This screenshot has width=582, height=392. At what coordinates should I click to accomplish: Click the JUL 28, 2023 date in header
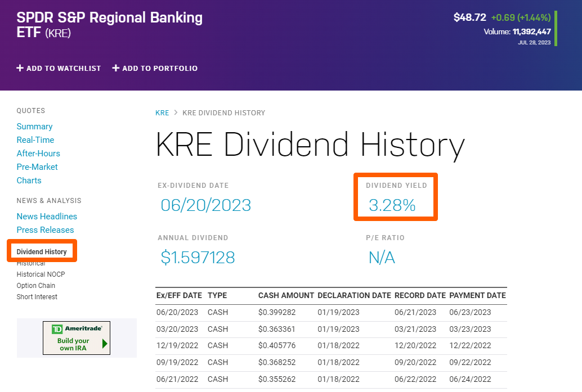pos(535,43)
